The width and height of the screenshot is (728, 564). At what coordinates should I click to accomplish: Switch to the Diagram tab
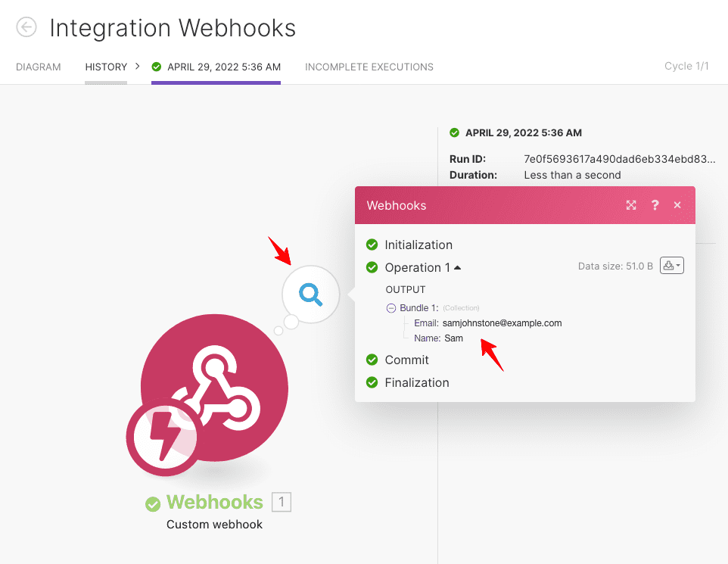pos(39,67)
